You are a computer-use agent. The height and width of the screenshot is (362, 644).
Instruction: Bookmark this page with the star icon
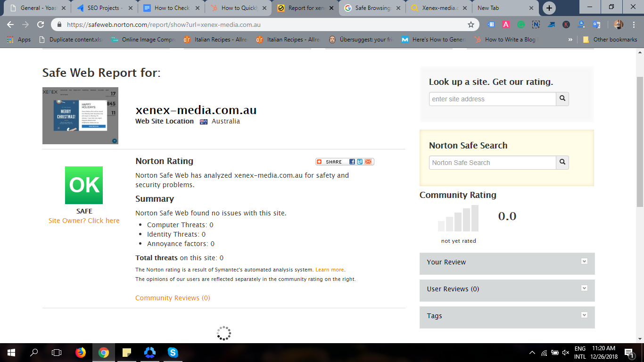point(471,25)
